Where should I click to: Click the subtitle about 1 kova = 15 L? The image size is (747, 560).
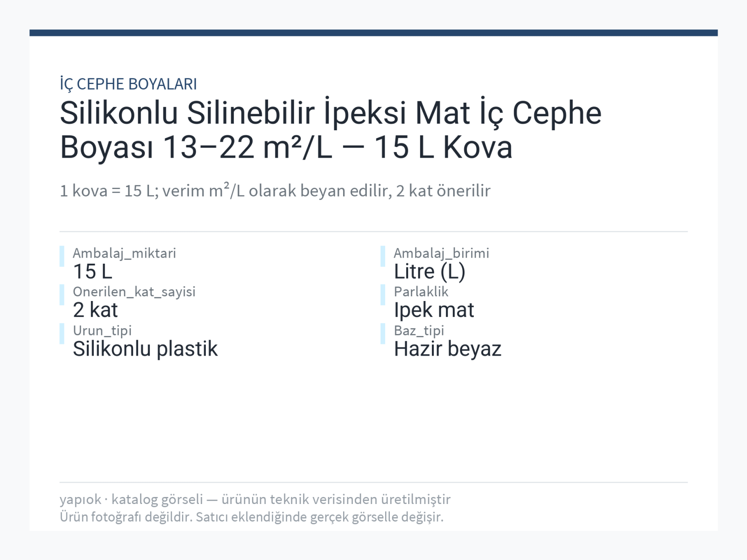(275, 191)
